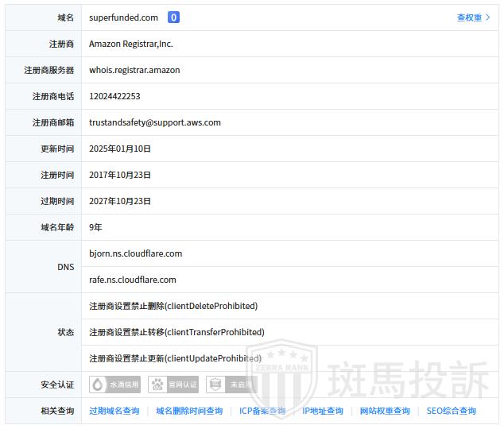
Task: Click the clientTransferProhibited status row
Action: click(x=176, y=332)
